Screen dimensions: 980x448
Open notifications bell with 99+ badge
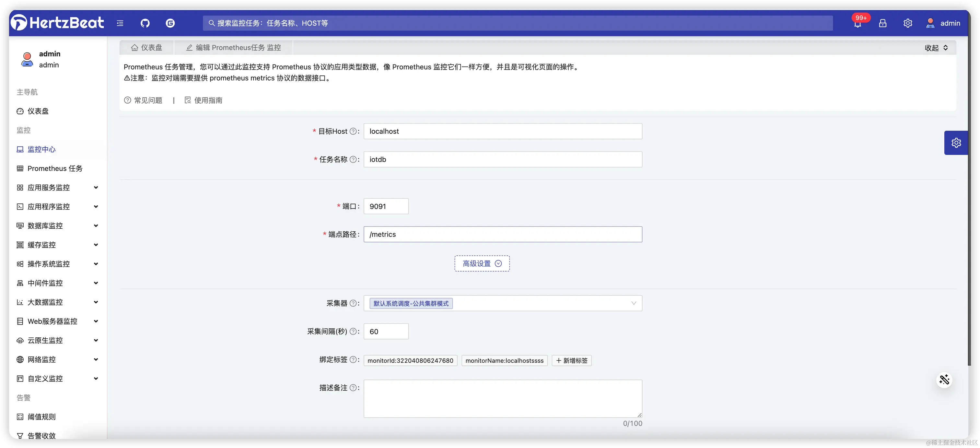[857, 23]
